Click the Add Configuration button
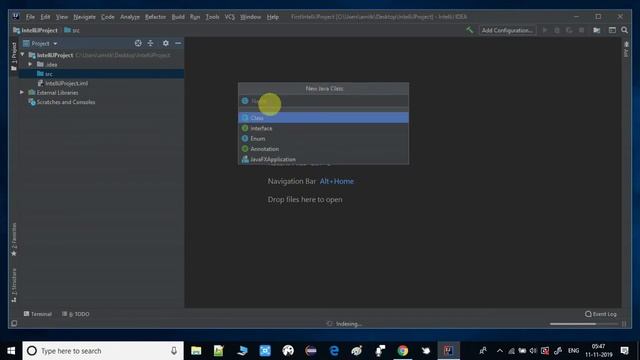Viewport: 640px width, 360px height. (x=507, y=30)
